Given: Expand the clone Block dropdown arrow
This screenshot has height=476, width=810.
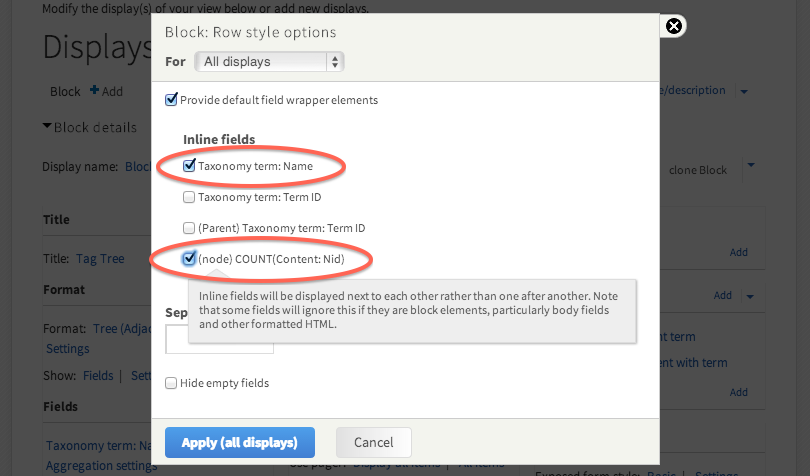Looking at the screenshot, I should coord(750,165).
